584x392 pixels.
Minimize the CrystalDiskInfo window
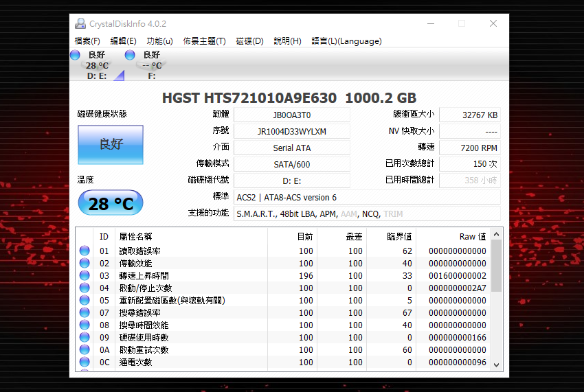(431, 23)
